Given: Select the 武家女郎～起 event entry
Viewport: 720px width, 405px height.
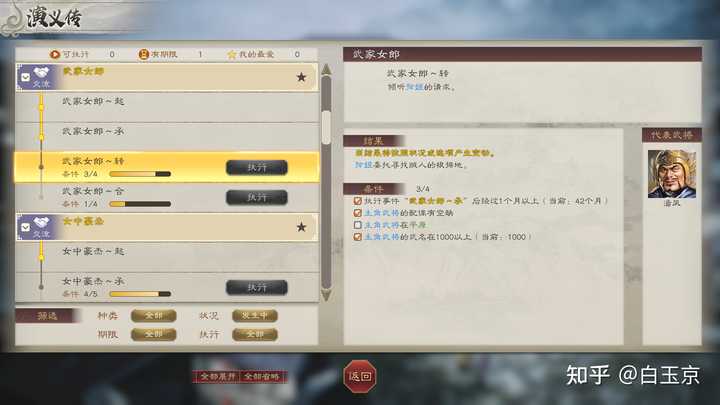Looking at the screenshot, I should point(167,107).
